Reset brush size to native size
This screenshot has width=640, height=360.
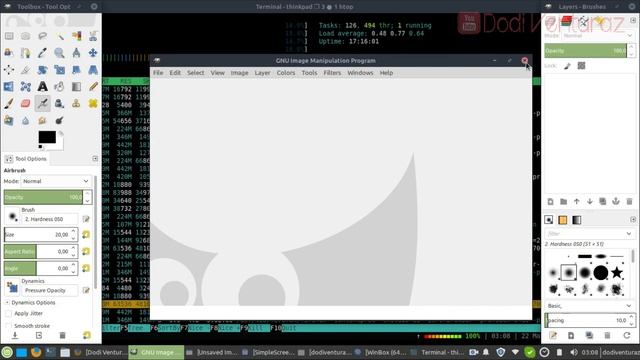86,235
